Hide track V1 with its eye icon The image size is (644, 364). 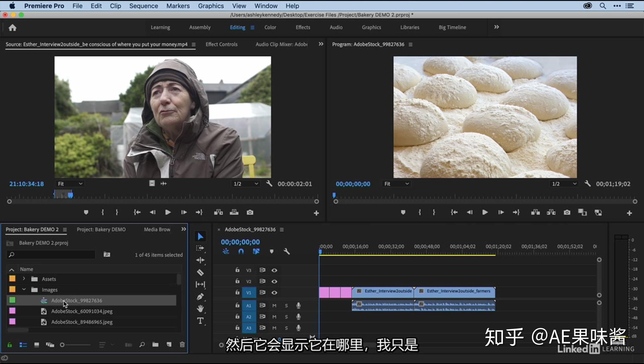(x=274, y=292)
